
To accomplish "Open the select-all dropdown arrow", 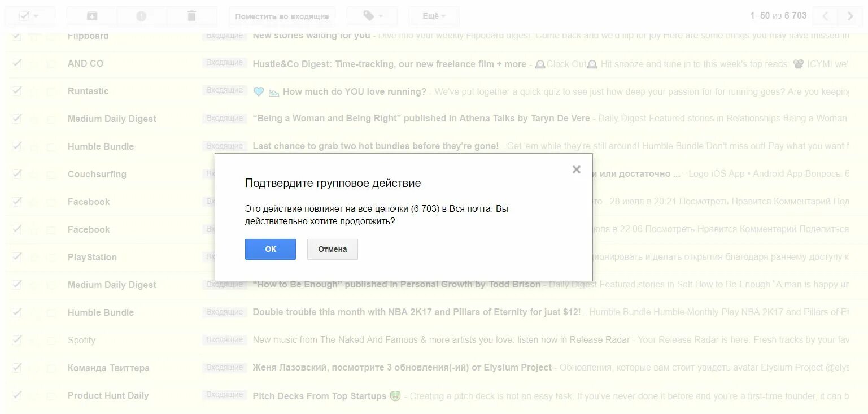I will point(37,16).
